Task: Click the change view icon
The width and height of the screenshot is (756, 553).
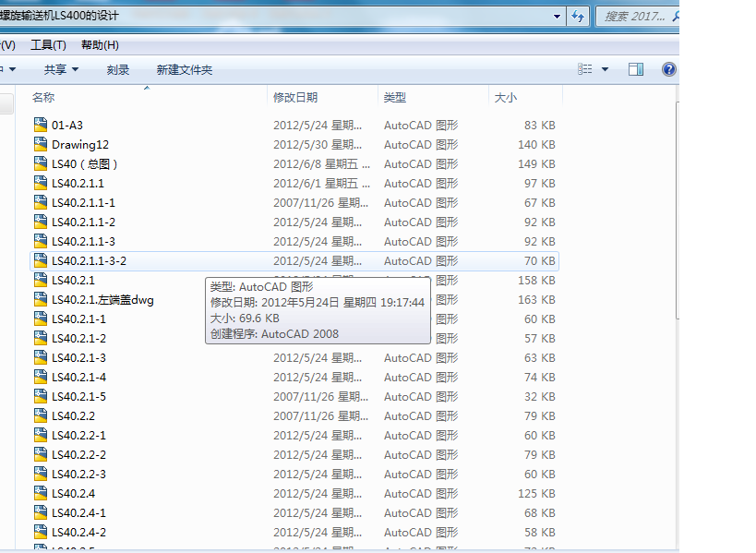Action: (x=585, y=69)
